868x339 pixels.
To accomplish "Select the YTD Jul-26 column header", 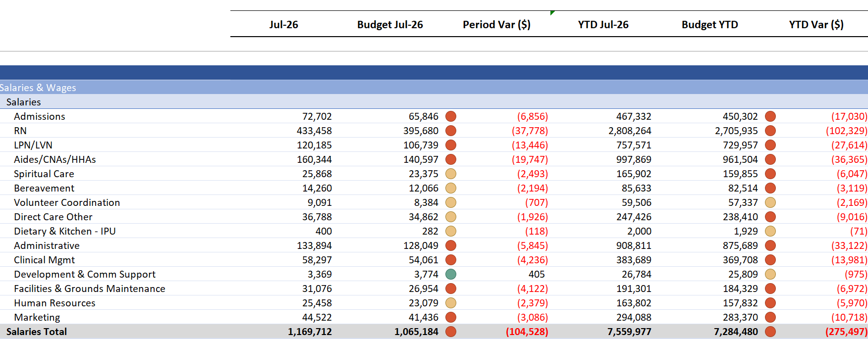I will coord(603,24).
